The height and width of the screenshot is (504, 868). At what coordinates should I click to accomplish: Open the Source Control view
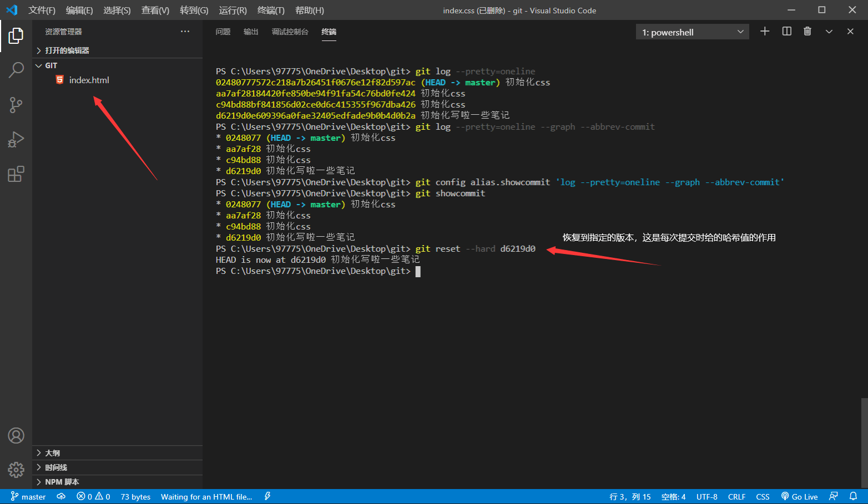[x=16, y=105]
